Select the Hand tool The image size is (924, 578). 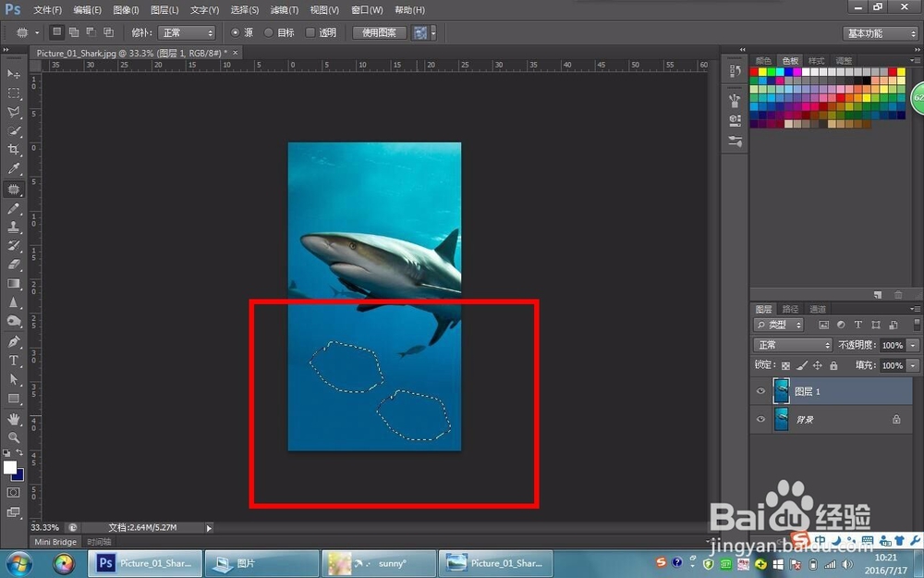[14, 419]
